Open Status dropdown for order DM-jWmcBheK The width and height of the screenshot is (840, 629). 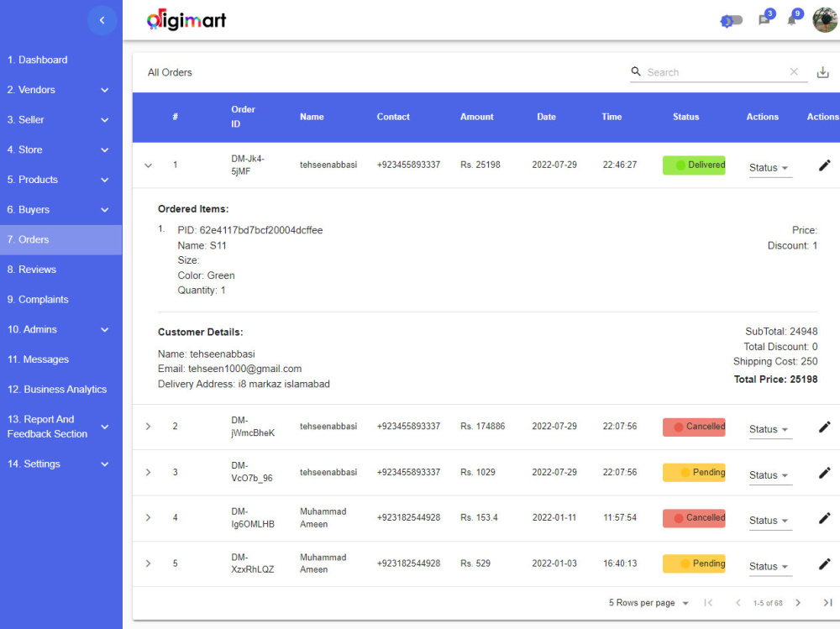tap(769, 429)
